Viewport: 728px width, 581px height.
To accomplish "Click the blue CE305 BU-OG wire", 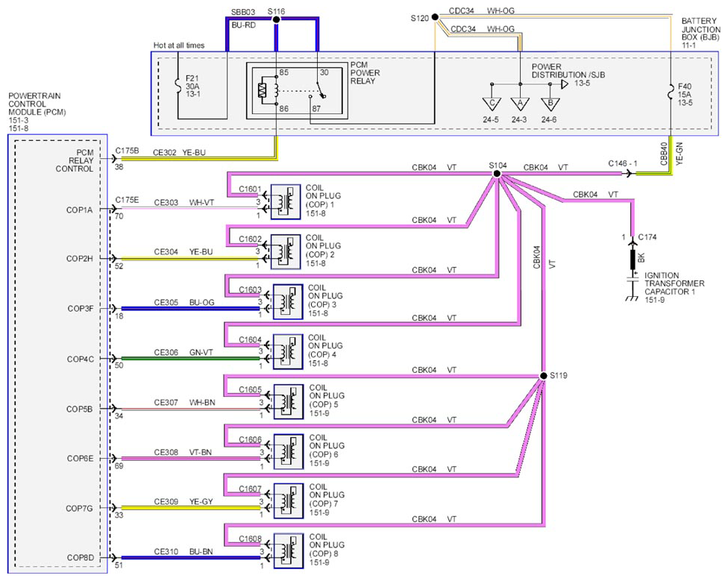I will [x=190, y=309].
